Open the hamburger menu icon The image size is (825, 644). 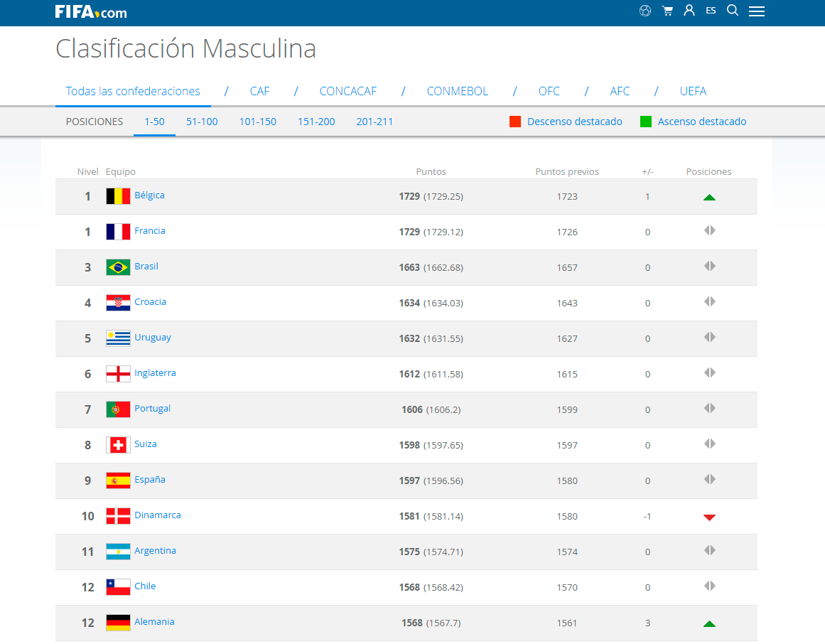(x=757, y=11)
